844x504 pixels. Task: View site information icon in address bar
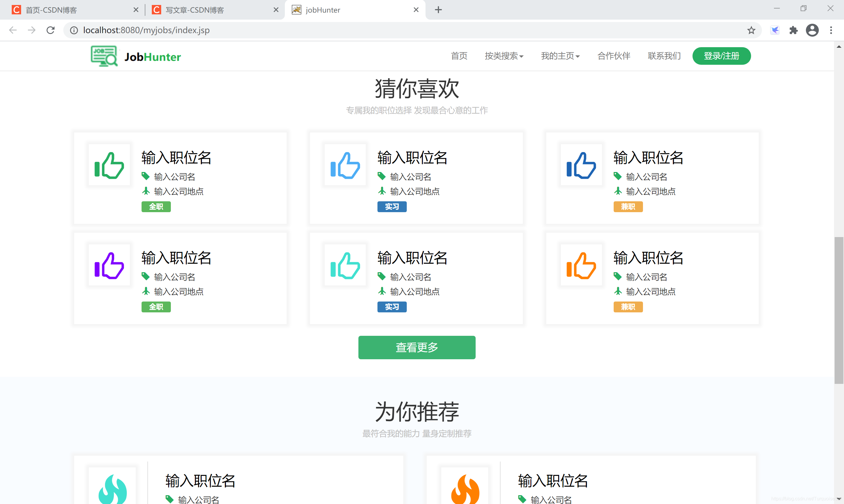pos(74,30)
